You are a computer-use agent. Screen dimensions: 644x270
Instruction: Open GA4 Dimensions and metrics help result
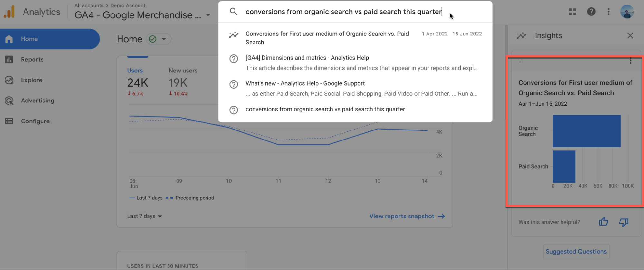pyautogui.click(x=355, y=63)
